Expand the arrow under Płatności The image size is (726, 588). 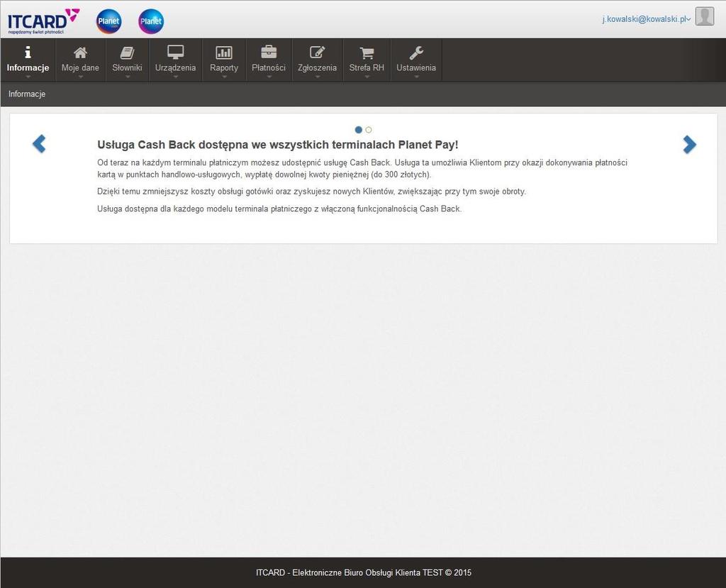tap(269, 77)
